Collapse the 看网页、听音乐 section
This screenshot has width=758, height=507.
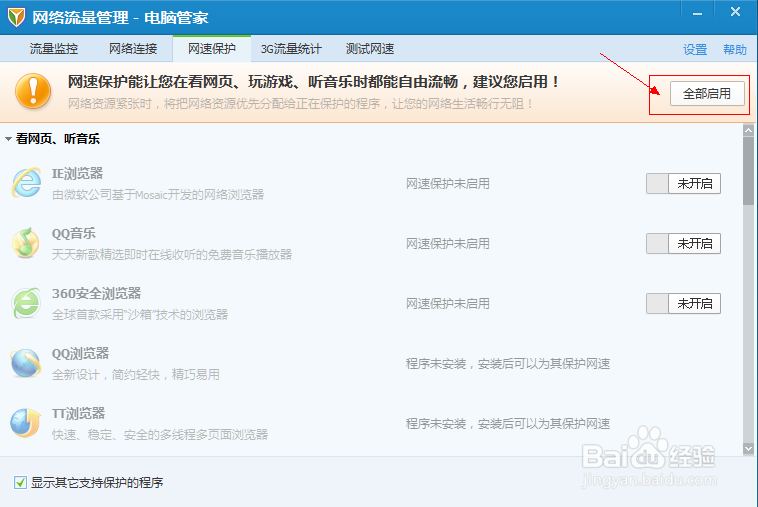[8, 139]
